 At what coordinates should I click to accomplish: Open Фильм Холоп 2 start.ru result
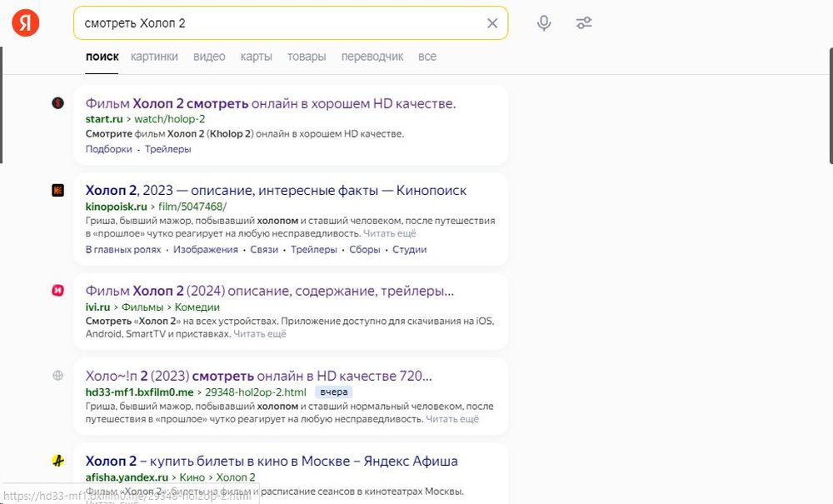click(x=271, y=103)
